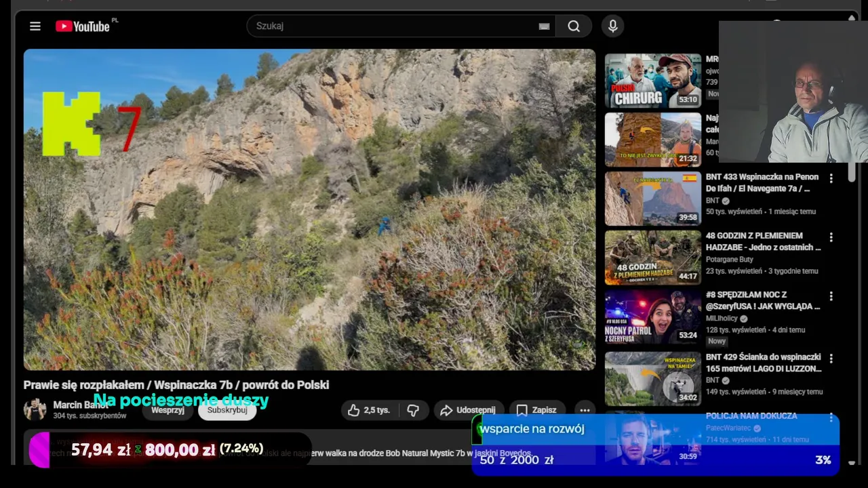
Task: Like the video with thumbs-up 2,5 tys.
Action: pos(369,410)
